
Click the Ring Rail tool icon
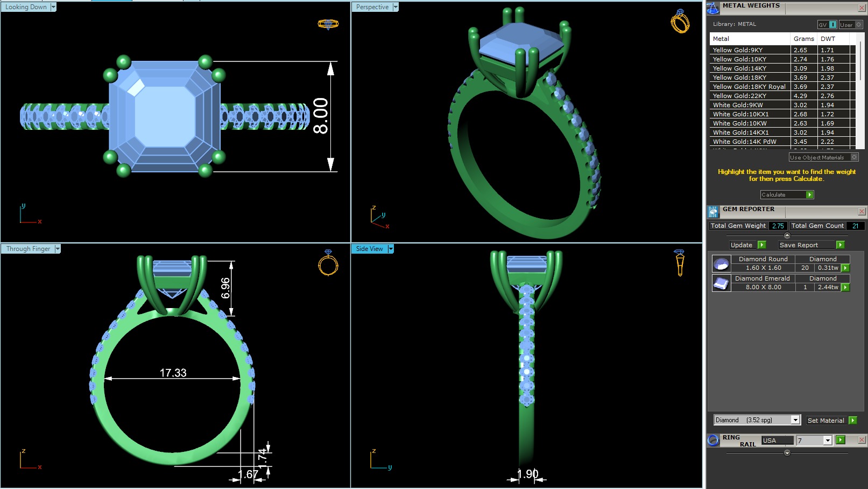(713, 440)
